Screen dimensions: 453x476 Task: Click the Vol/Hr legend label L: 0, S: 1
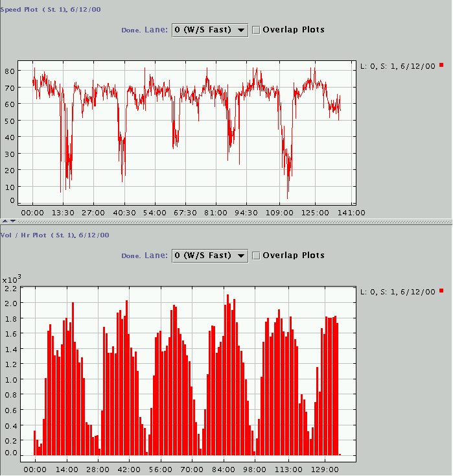[x=398, y=292]
